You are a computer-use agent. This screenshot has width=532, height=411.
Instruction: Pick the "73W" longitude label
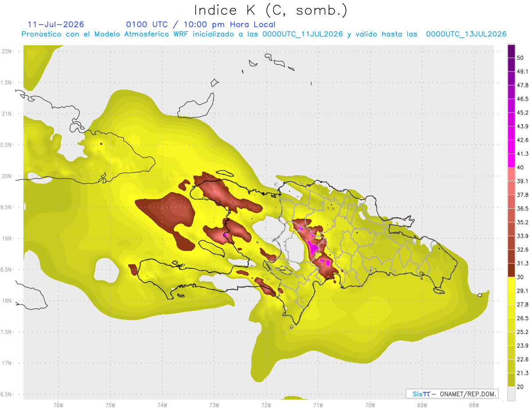(214, 405)
